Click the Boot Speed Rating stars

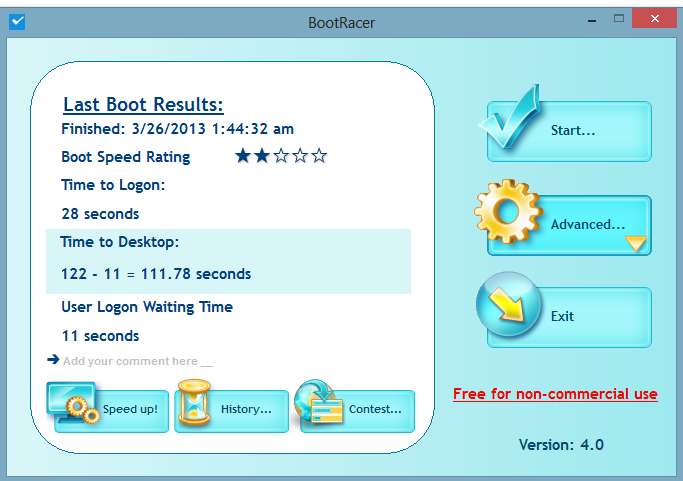tap(281, 156)
